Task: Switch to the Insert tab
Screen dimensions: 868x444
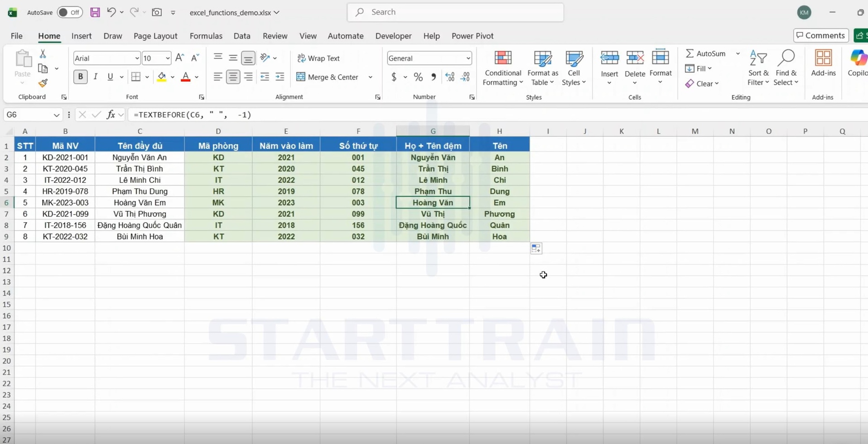Action: pyautogui.click(x=82, y=36)
